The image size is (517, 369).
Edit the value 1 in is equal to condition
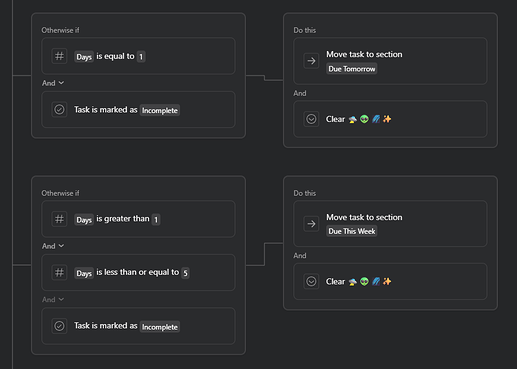(141, 57)
